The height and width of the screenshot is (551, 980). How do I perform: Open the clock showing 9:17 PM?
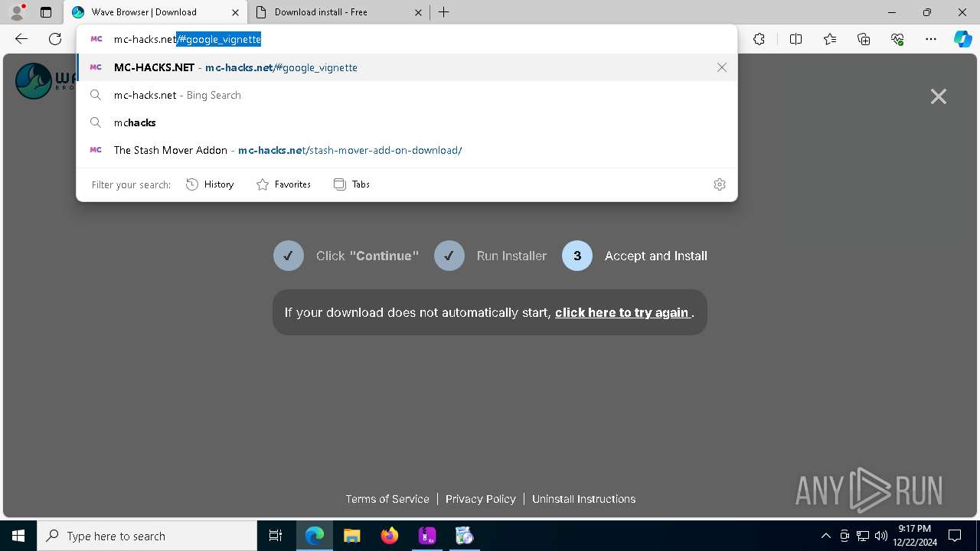[x=914, y=536]
